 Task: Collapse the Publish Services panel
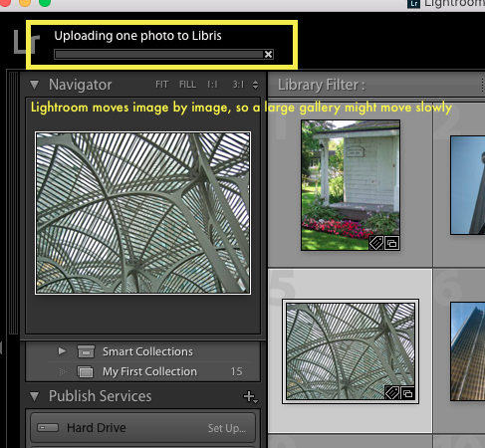point(34,396)
